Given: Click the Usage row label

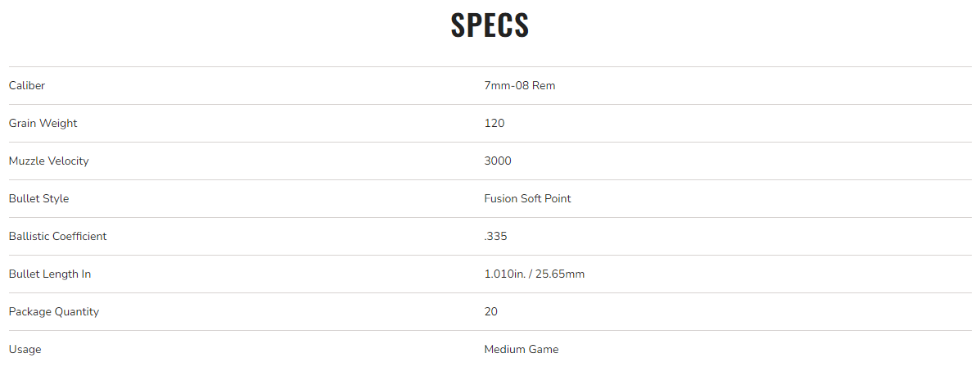Looking at the screenshot, I should coord(25,349).
